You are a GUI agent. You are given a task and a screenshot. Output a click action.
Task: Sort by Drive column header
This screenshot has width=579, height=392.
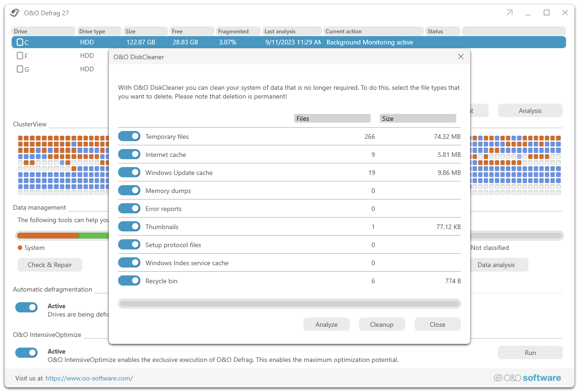click(44, 31)
